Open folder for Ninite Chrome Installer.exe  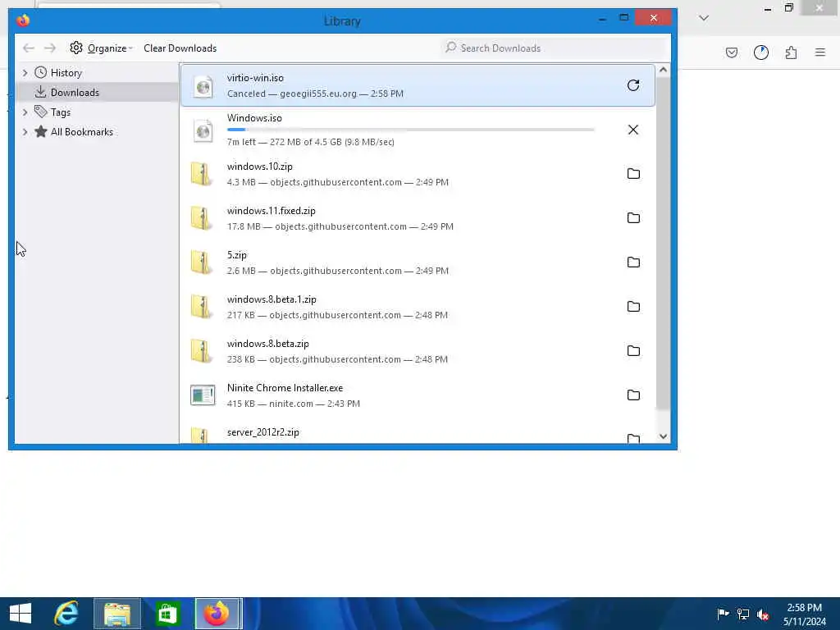click(x=633, y=395)
